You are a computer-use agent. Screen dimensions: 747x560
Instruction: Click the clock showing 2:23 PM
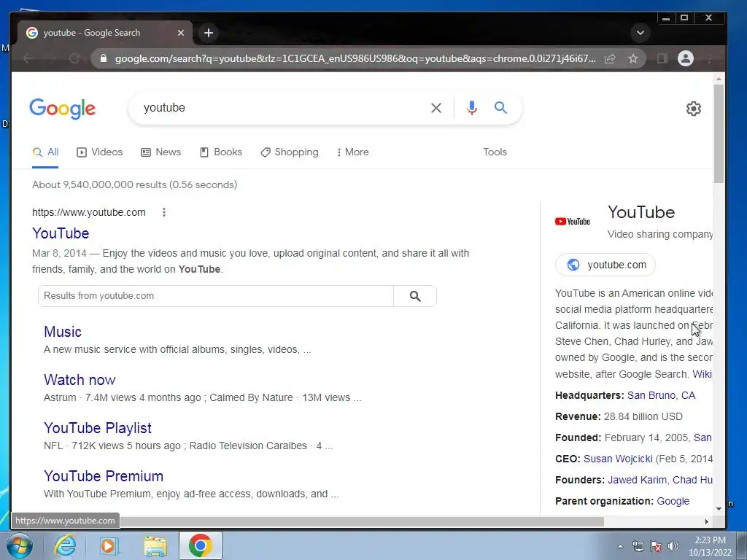point(710,540)
